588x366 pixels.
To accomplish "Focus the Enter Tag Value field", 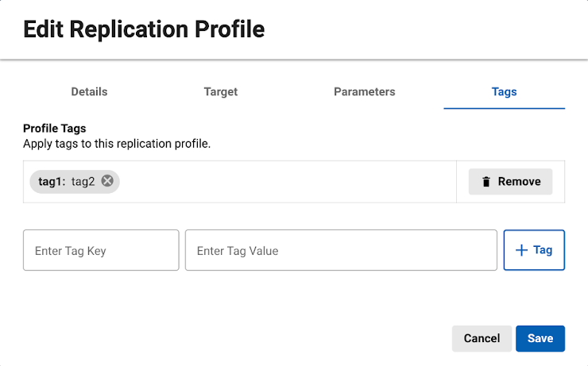I will 341,251.
